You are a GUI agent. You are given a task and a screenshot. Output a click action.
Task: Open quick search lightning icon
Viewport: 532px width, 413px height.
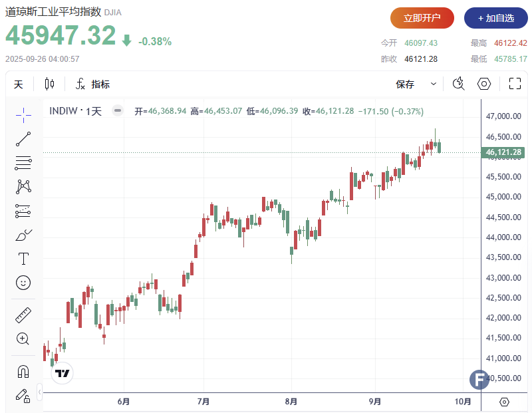click(459, 84)
